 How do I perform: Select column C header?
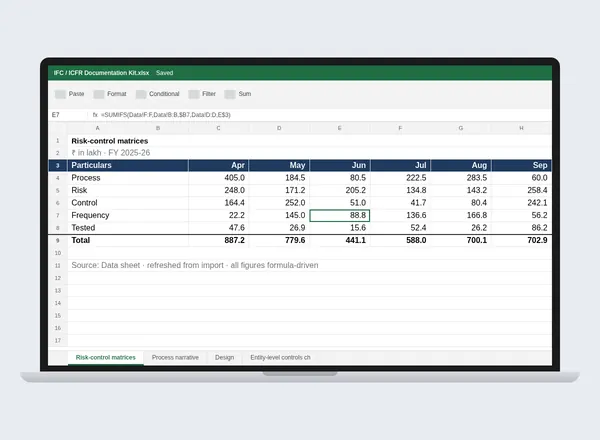[218, 128]
